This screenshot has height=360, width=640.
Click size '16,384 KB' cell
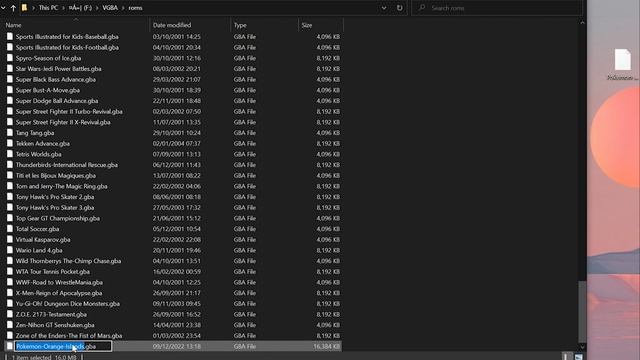coord(327,346)
